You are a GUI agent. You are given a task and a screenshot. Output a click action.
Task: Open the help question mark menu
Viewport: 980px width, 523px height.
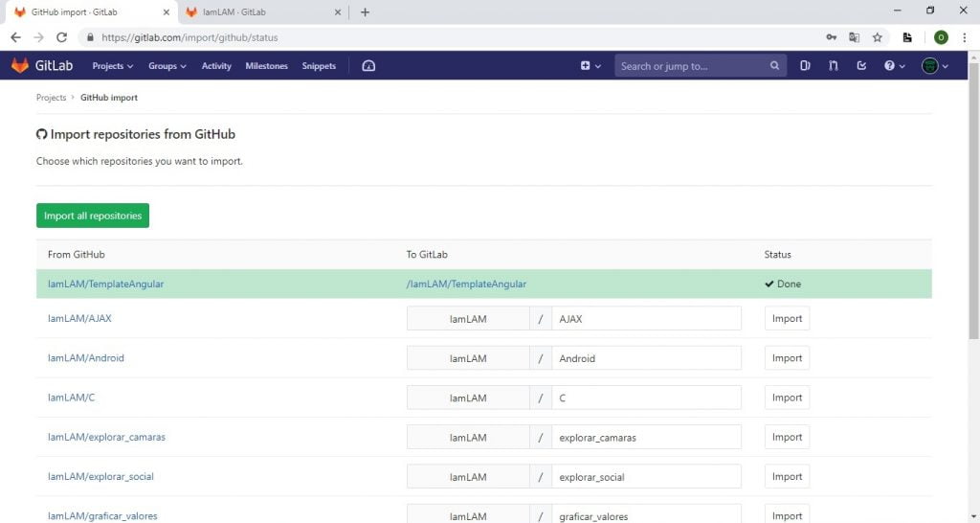click(x=895, y=66)
